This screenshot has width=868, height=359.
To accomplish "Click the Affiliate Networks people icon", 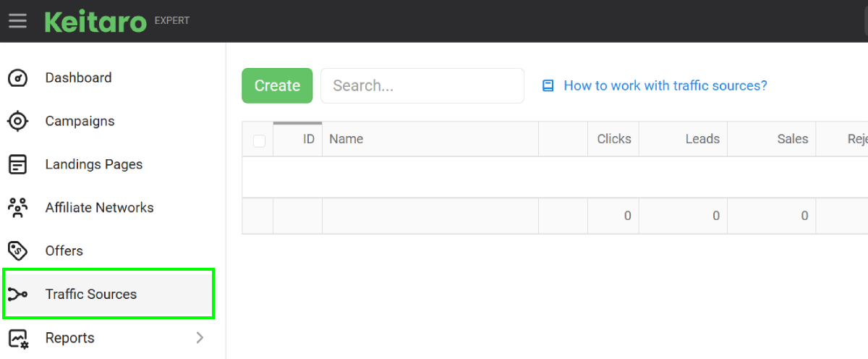I will (x=17, y=208).
